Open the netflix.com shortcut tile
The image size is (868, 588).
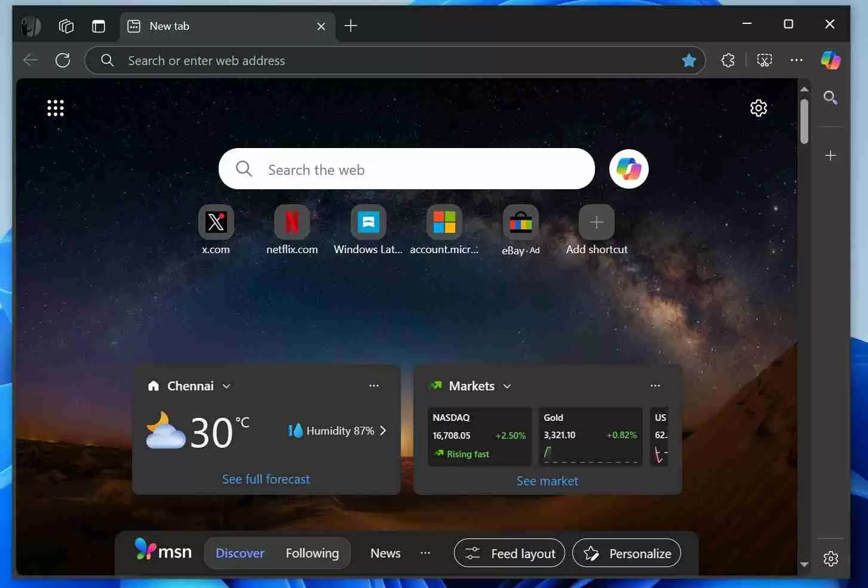(x=292, y=221)
